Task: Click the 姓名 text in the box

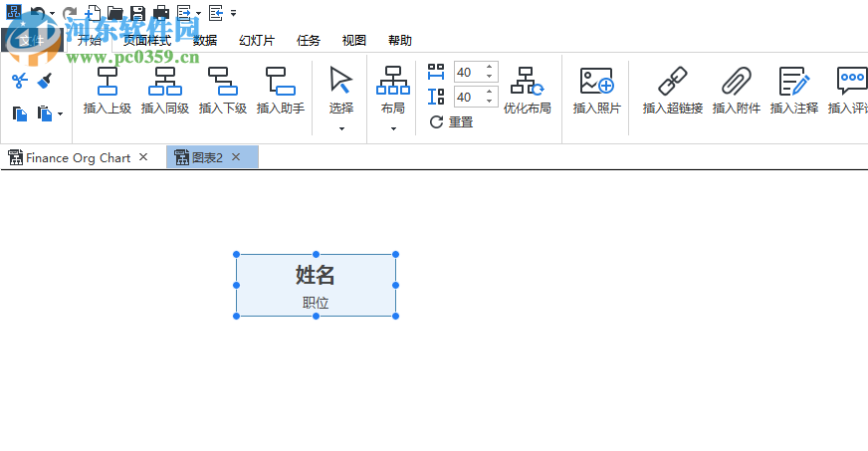Action: click(x=315, y=275)
